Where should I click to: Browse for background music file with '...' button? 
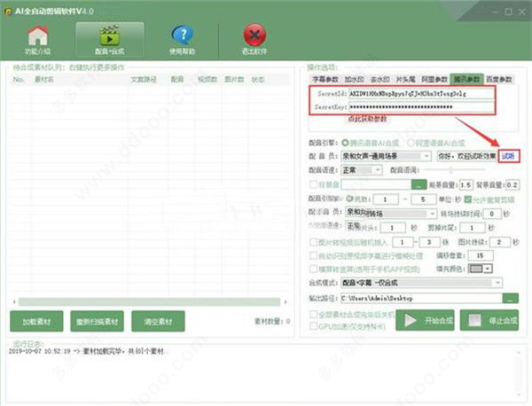click(419, 185)
